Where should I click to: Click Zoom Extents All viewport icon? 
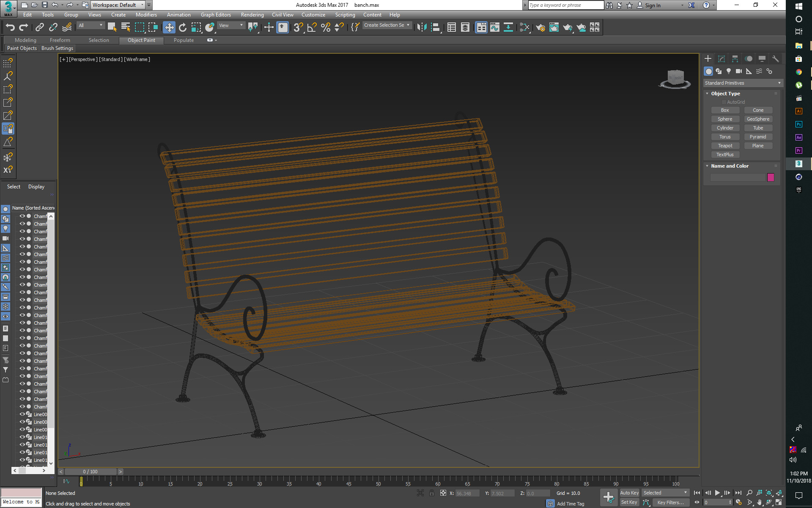(779, 493)
